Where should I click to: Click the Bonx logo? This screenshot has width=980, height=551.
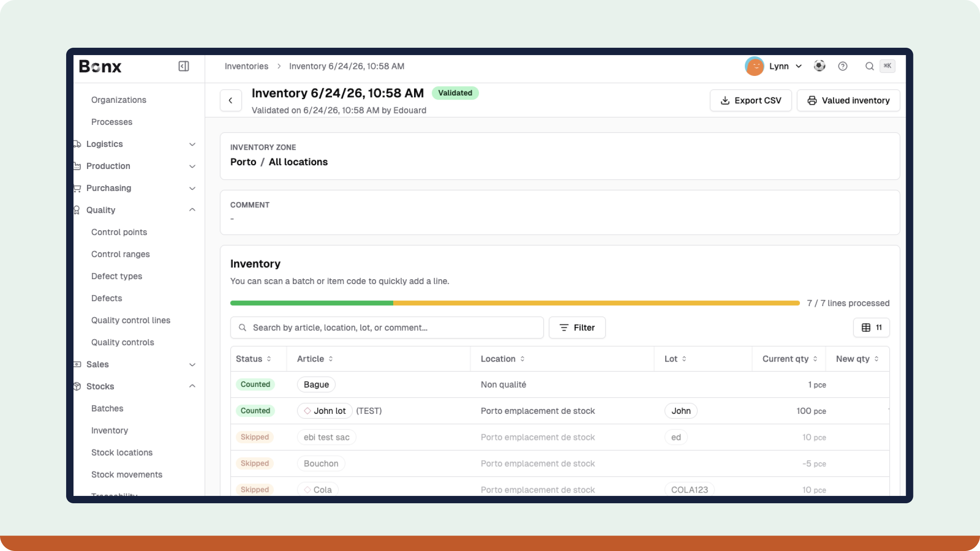[100, 66]
